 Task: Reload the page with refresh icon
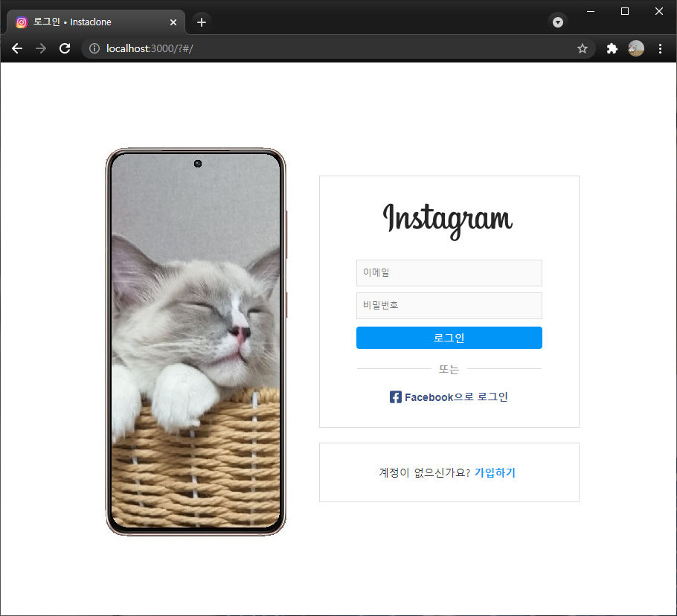click(65, 48)
